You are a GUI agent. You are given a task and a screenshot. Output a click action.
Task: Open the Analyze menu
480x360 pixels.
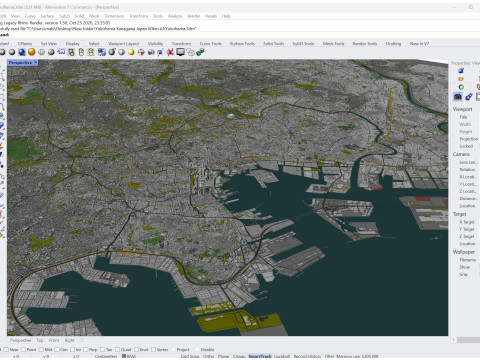(175, 16)
